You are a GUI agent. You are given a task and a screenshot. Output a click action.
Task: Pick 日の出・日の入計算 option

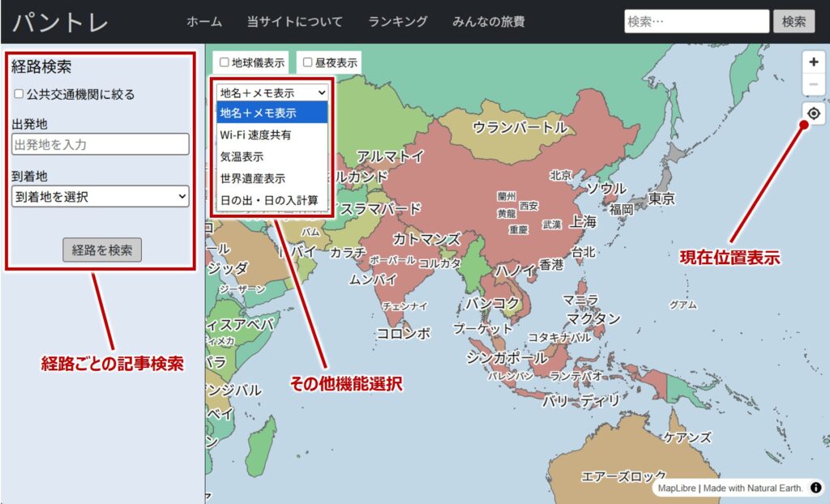[268, 199]
